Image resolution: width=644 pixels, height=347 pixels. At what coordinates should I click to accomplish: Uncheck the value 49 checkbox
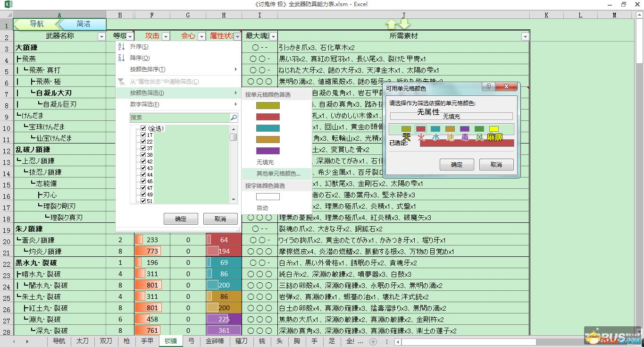click(x=143, y=195)
